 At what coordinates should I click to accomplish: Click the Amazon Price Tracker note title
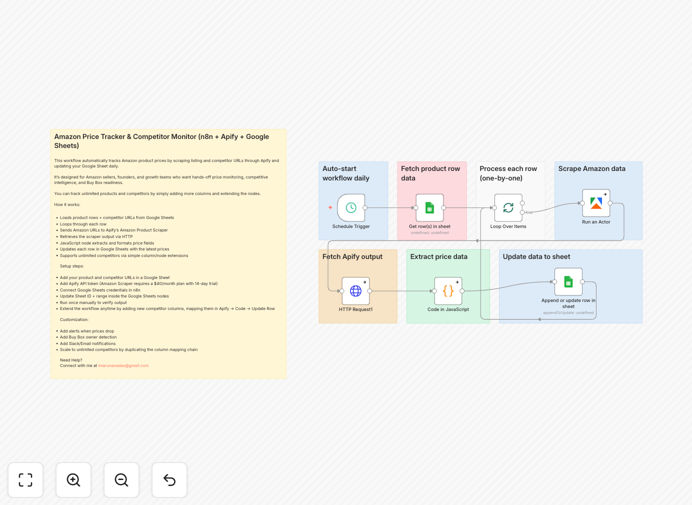point(162,141)
